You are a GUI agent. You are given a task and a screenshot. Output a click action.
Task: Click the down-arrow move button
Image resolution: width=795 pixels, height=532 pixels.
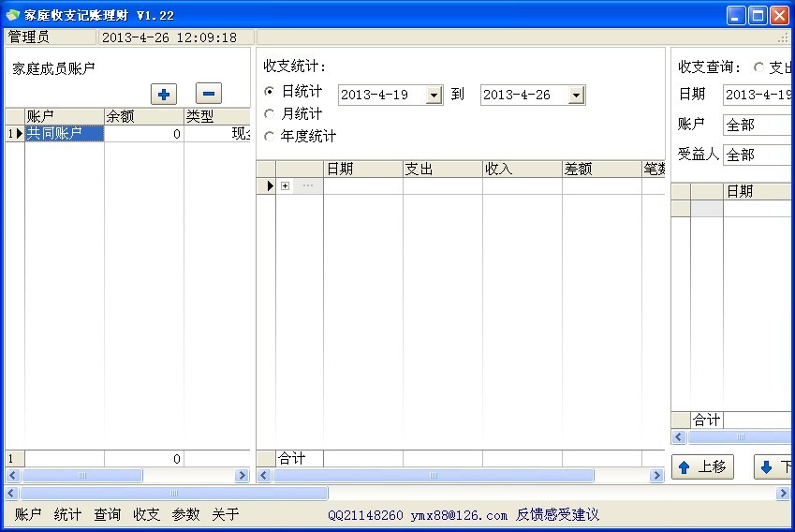773,467
